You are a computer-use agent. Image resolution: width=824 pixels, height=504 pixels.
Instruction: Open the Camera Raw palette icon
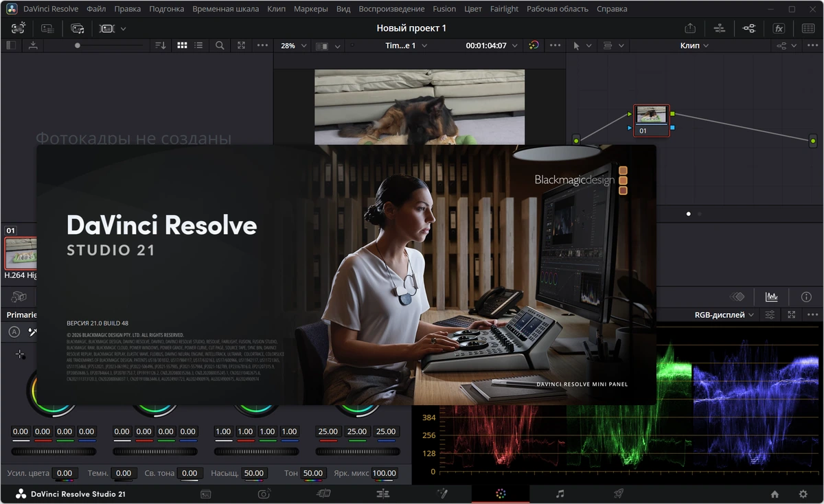(x=19, y=297)
